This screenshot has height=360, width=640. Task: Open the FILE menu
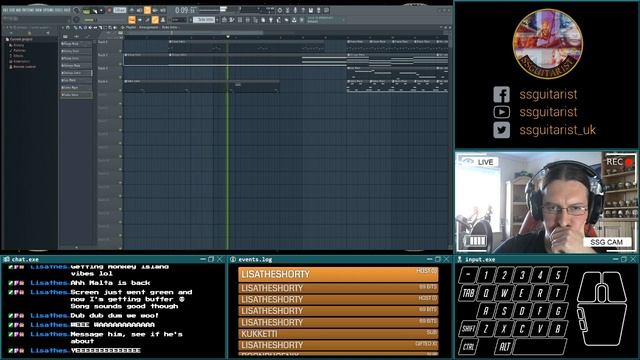5,10
